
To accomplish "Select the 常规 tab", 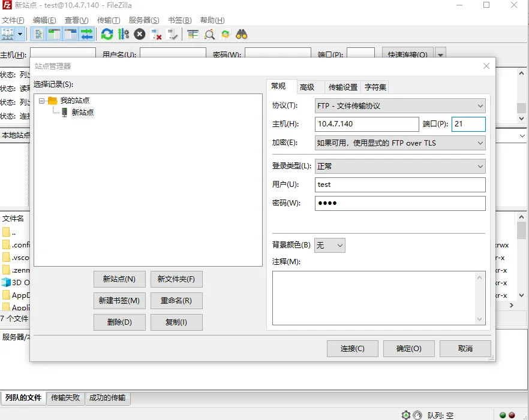I will click(x=278, y=86).
